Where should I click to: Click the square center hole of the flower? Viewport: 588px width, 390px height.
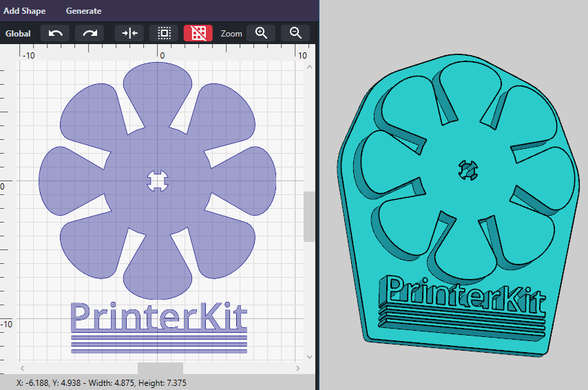(x=158, y=181)
